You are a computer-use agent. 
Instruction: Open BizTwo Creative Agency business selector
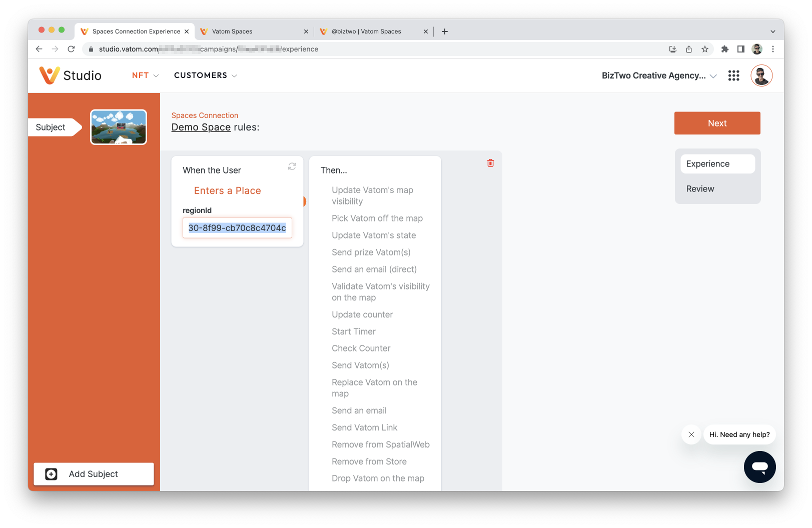pyautogui.click(x=659, y=75)
